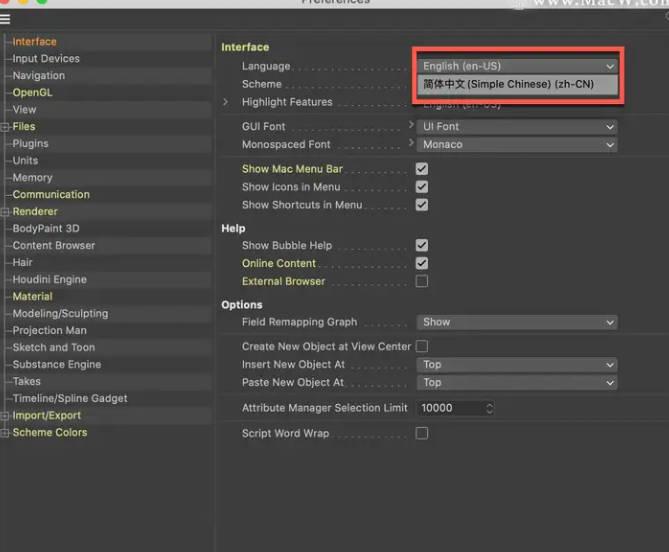Select Input Devices in the sidebar
Screen dimensions: 669x552
46,59
